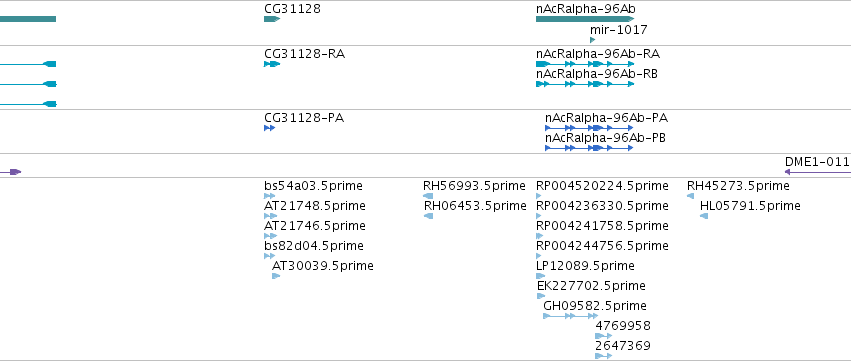Select the CG31128 gene feature

coord(272,19)
